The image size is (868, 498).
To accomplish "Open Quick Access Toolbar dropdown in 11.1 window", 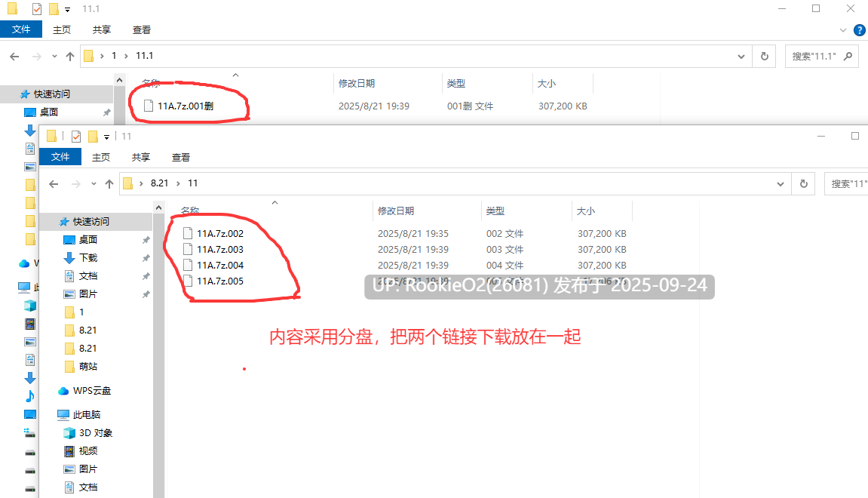I will [x=68, y=9].
